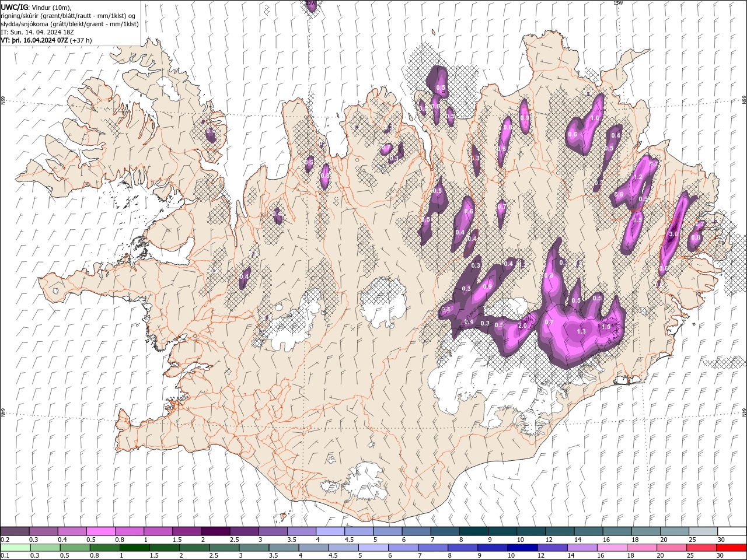
Task: Click the 'IT: Sun. 14. 04. 2024 18Z' line
Action: pos(39,32)
